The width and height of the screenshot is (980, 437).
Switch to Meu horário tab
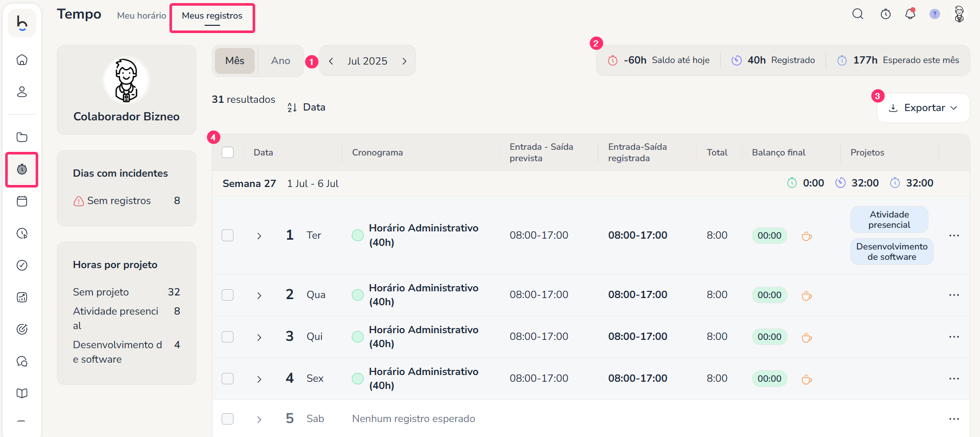coord(142,15)
